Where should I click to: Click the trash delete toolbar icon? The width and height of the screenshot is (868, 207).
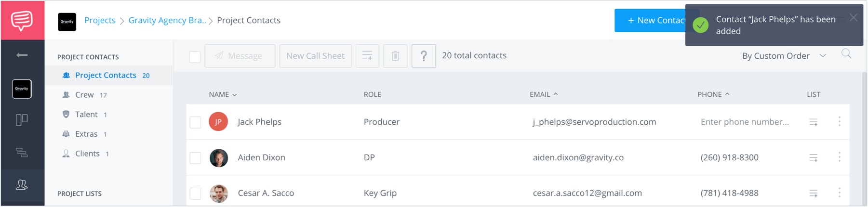(395, 56)
